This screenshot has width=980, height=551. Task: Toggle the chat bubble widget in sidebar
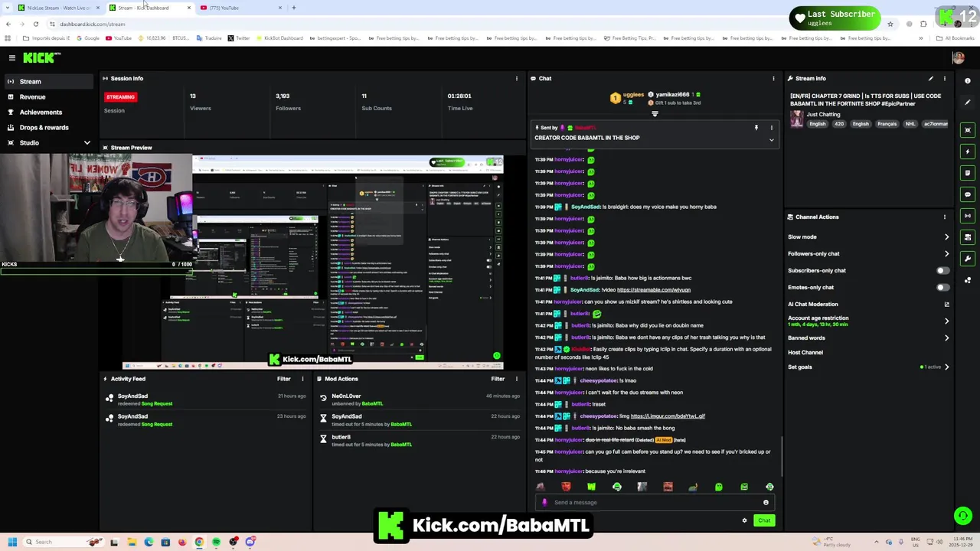(968, 194)
